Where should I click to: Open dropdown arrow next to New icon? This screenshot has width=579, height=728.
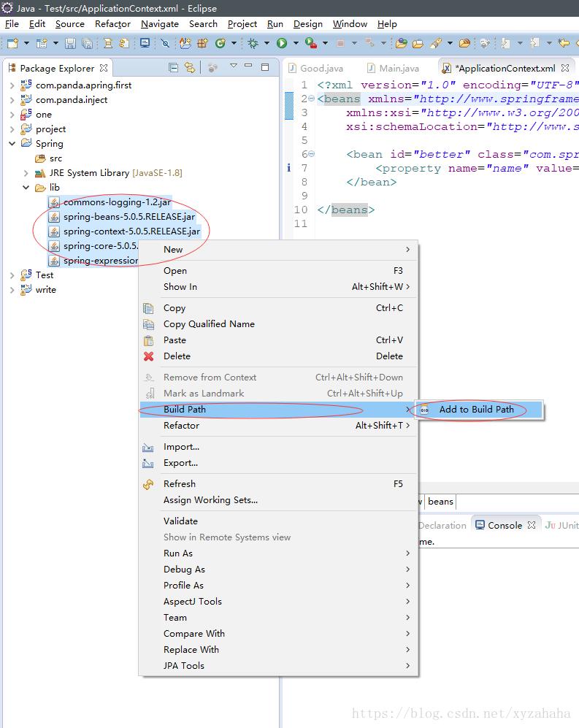click(x=26, y=43)
